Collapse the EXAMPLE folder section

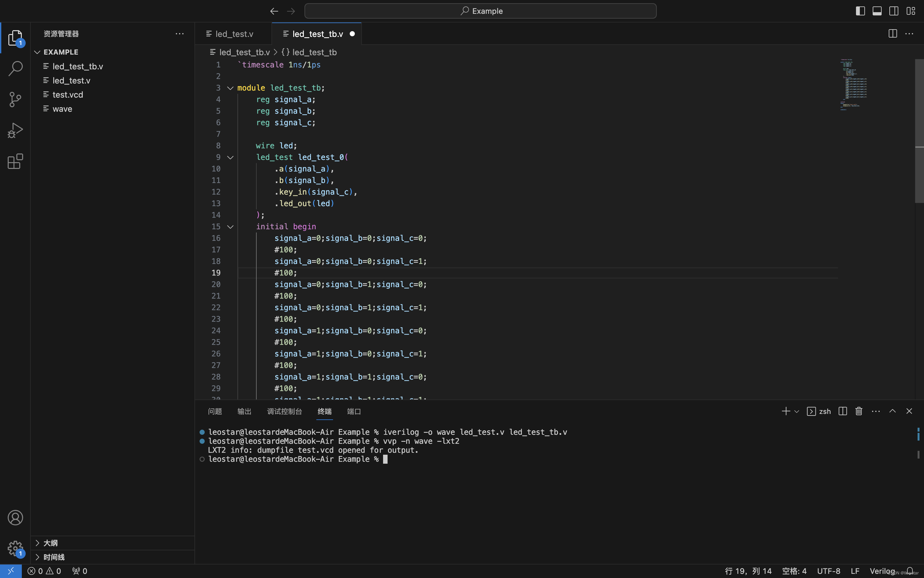(x=112, y=52)
